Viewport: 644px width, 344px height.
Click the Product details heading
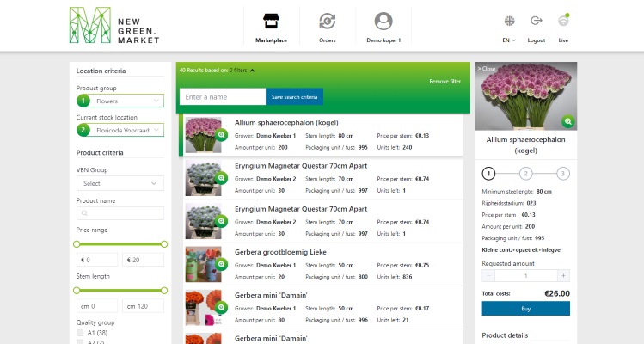(505, 335)
